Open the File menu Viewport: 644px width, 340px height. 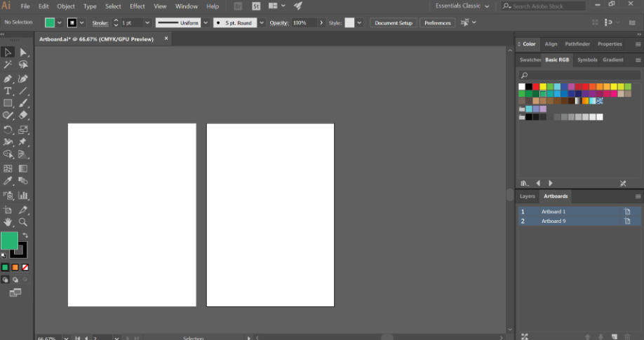point(25,6)
